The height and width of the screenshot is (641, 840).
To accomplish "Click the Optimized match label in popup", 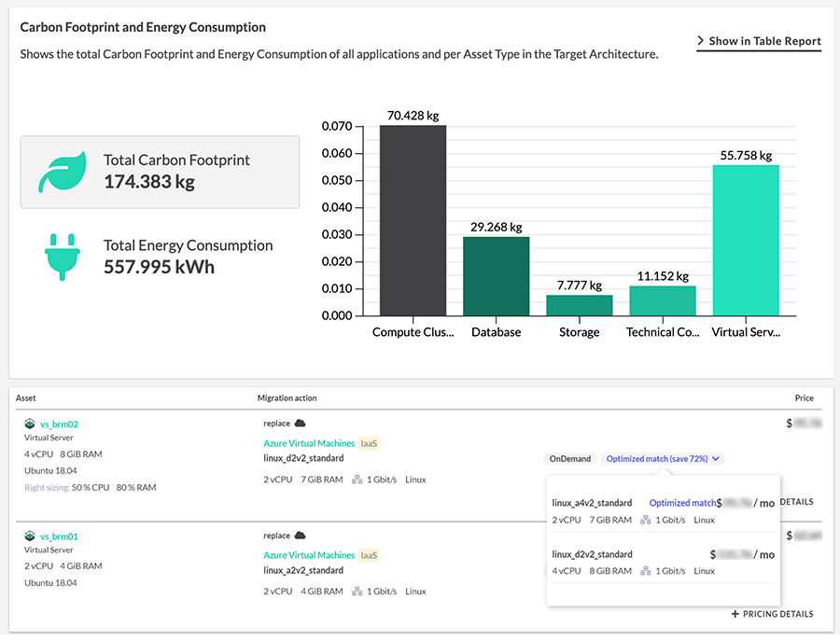I will [x=682, y=503].
